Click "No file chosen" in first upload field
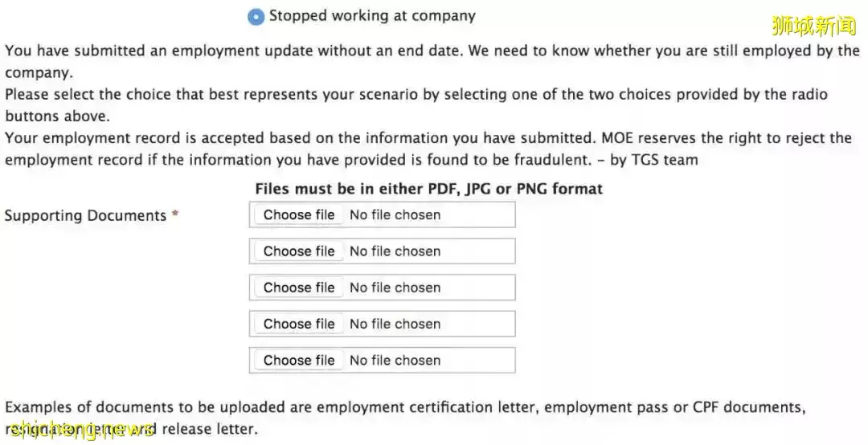This screenshot has width=868, height=445. 395,215
